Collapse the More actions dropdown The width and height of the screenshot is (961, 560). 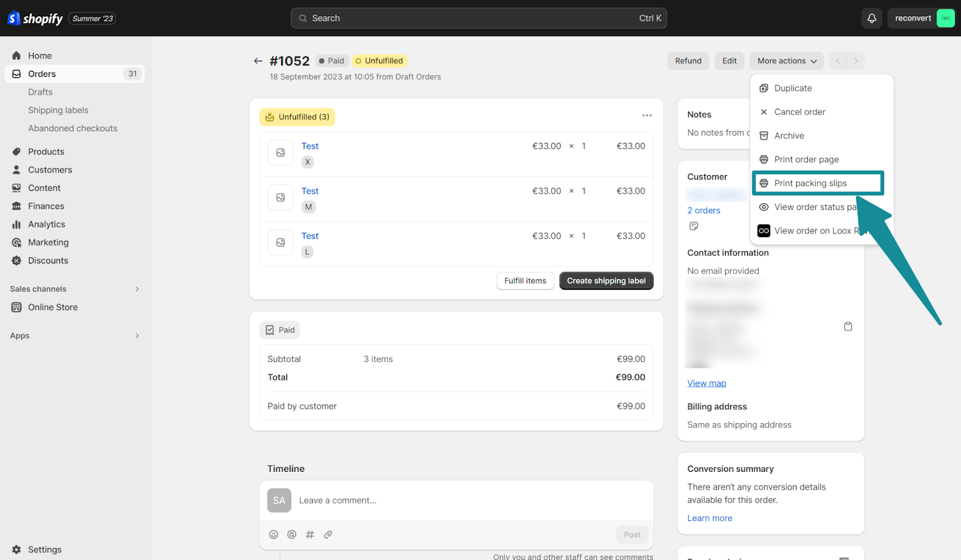click(x=786, y=61)
